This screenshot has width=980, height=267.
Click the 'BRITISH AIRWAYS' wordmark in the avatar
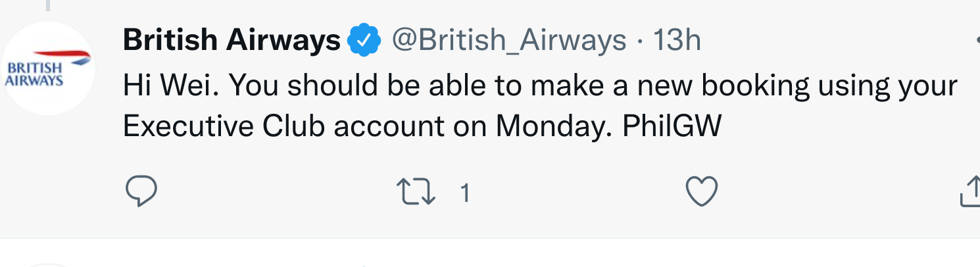pyautogui.click(x=34, y=75)
